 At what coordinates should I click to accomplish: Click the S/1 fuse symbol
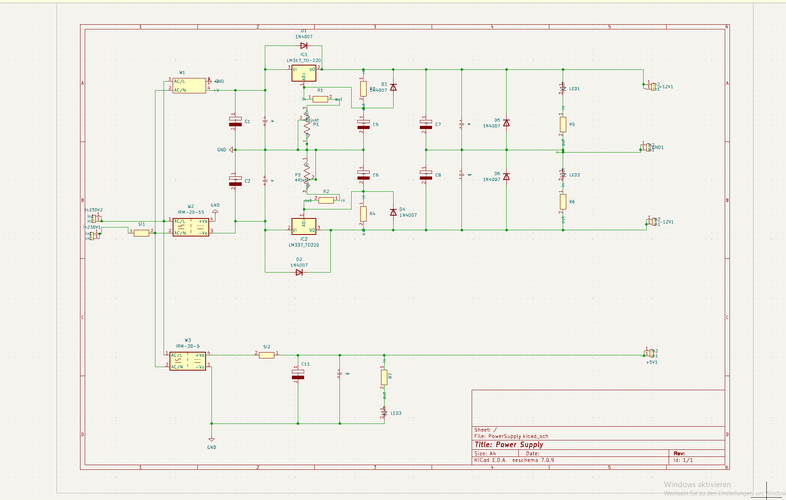[x=141, y=233]
